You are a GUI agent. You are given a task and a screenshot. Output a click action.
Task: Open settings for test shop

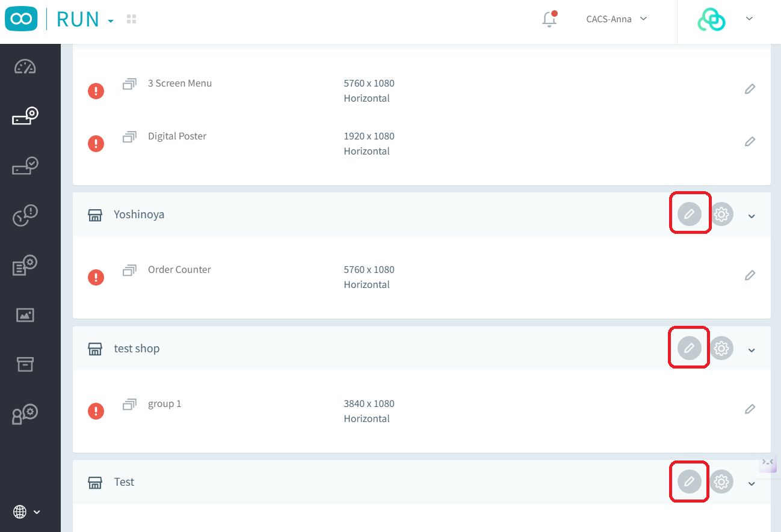tap(721, 348)
